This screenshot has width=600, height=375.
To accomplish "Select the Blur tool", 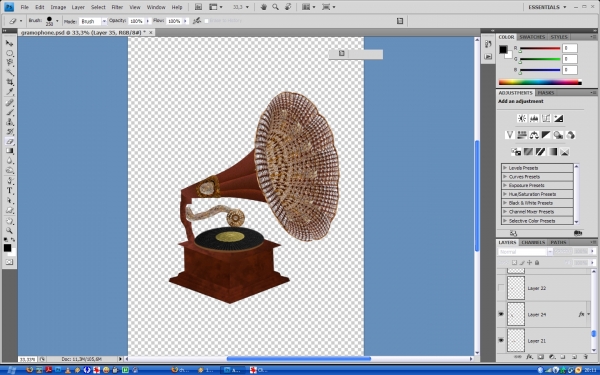I will (9, 161).
